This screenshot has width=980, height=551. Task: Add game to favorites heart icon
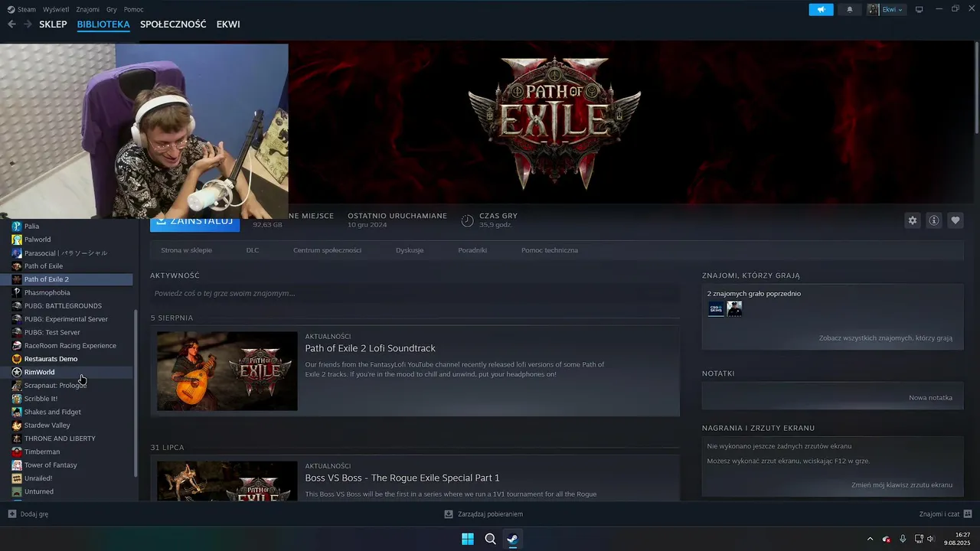[955, 220]
